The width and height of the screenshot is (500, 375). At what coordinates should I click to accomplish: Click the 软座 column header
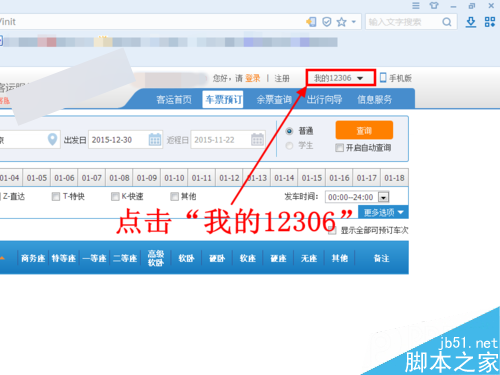[248, 258]
